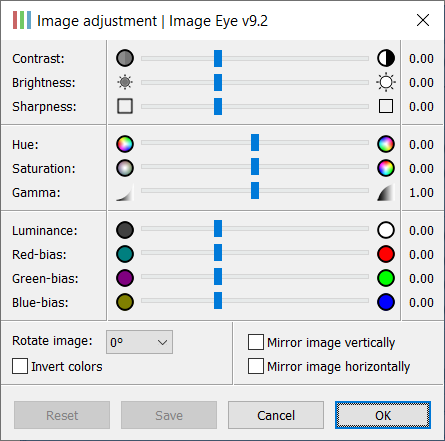
Task: Click the Save button
Action: point(169,415)
